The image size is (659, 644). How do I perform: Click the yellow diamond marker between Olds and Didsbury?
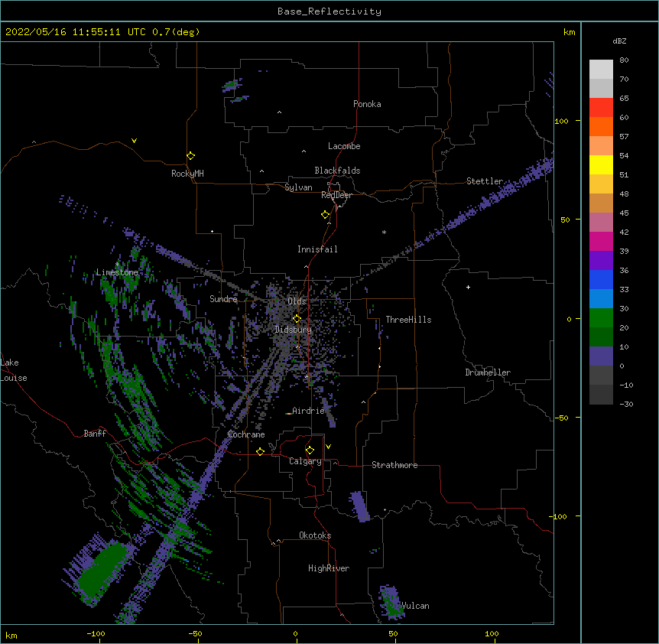297,319
